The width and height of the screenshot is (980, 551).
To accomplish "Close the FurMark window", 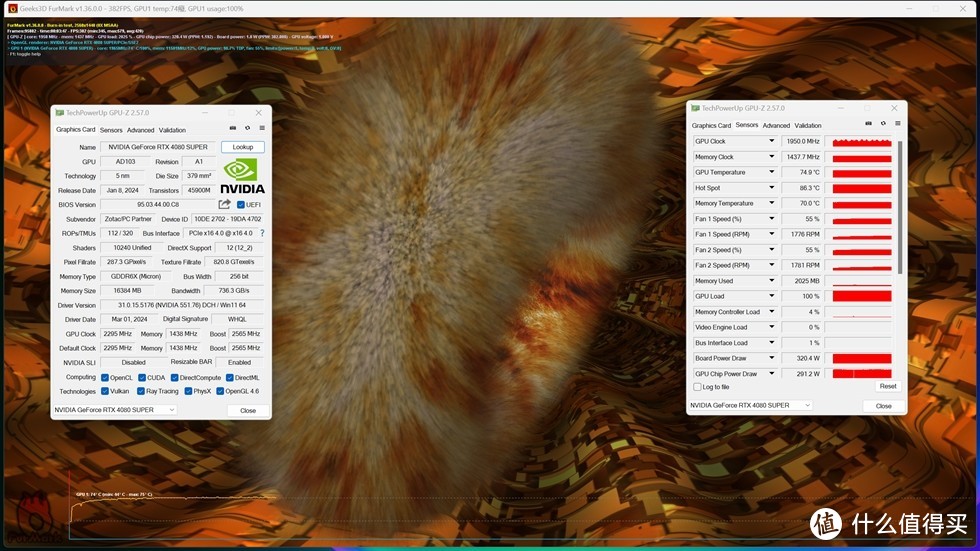I will click(963, 9).
